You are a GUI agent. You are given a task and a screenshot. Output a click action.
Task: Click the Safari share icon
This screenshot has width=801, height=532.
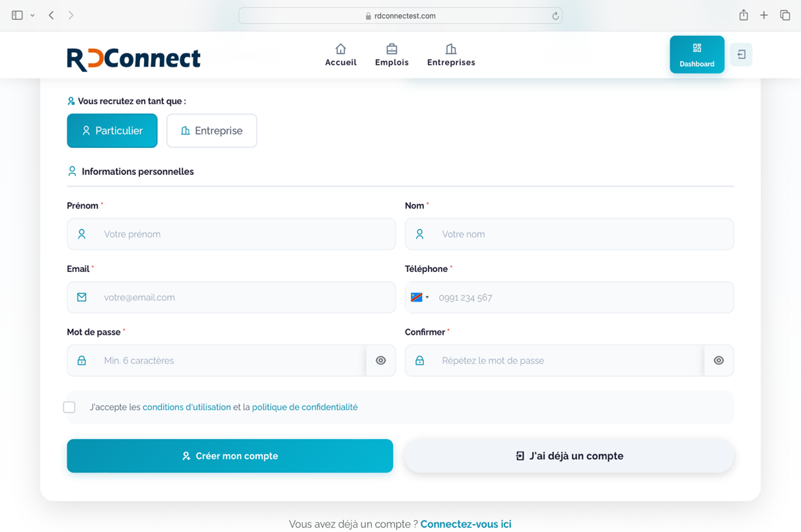[744, 14]
